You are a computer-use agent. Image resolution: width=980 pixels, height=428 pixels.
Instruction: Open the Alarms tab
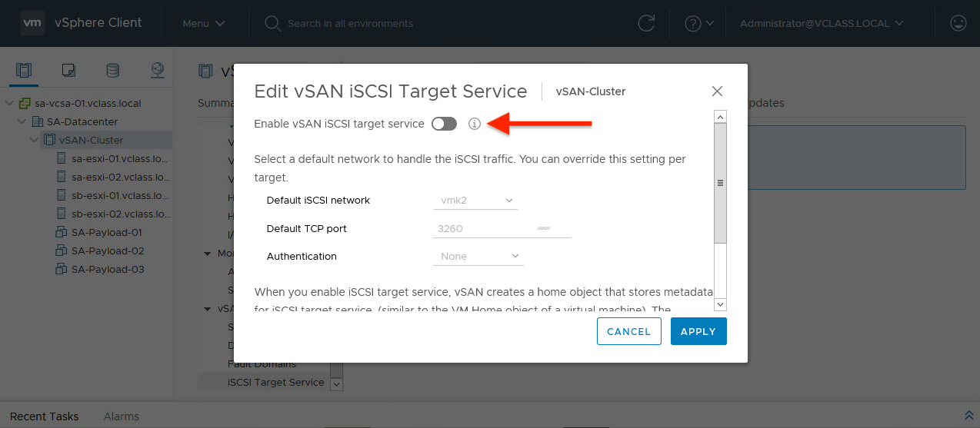click(122, 416)
